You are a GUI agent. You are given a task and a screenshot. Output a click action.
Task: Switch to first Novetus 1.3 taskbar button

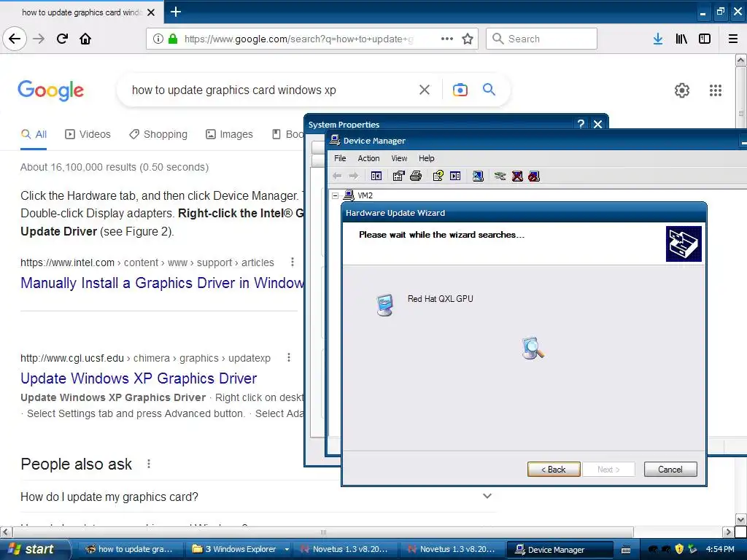point(345,550)
